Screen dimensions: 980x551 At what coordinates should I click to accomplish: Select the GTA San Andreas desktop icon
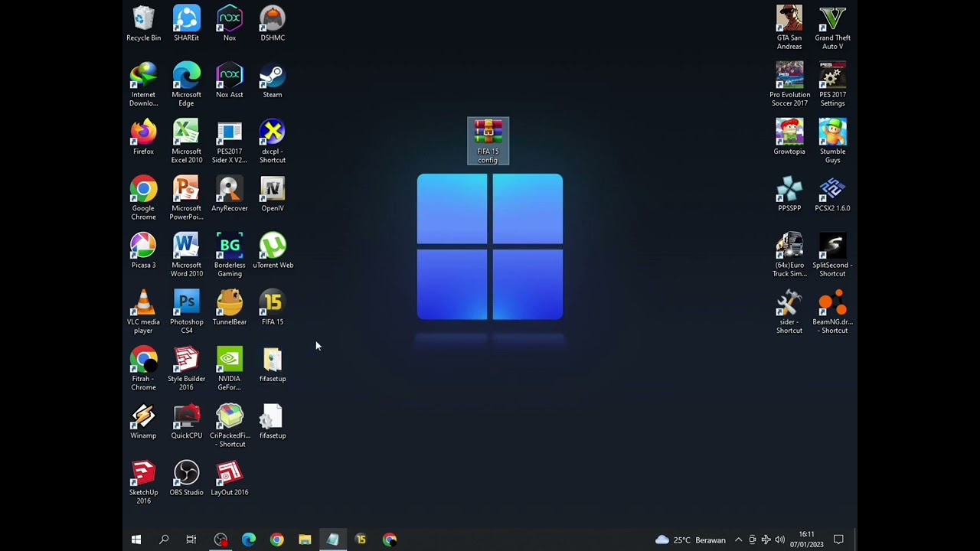(x=789, y=28)
